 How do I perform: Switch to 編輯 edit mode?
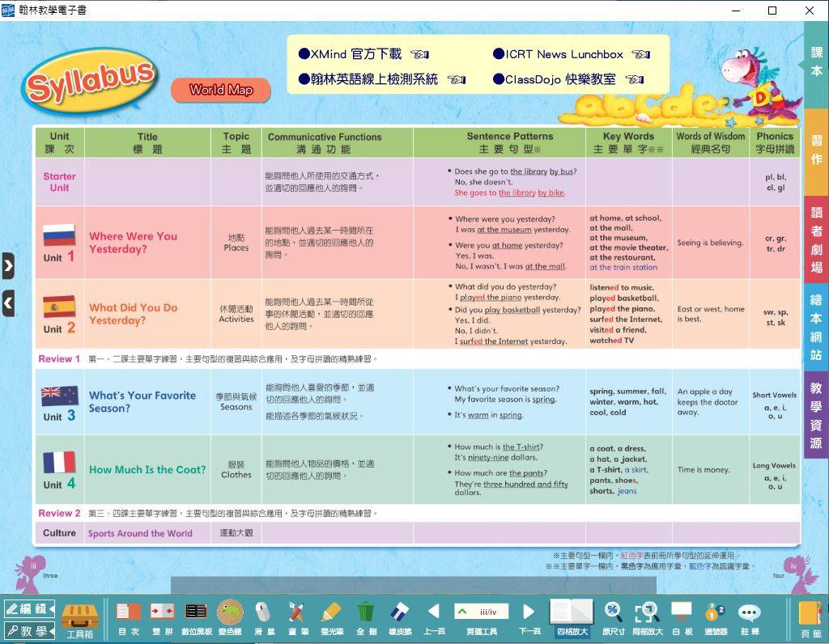[x=30, y=608]
